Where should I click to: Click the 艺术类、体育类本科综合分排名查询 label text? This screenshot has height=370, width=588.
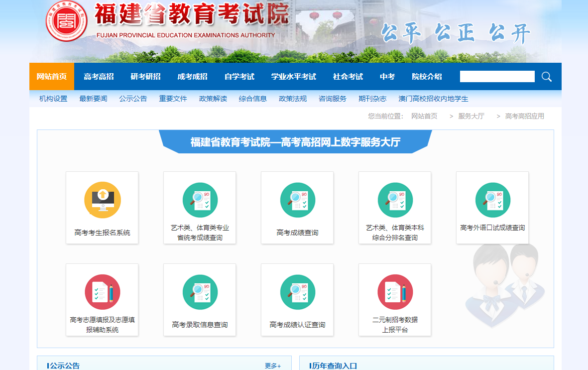coord(395,233)
